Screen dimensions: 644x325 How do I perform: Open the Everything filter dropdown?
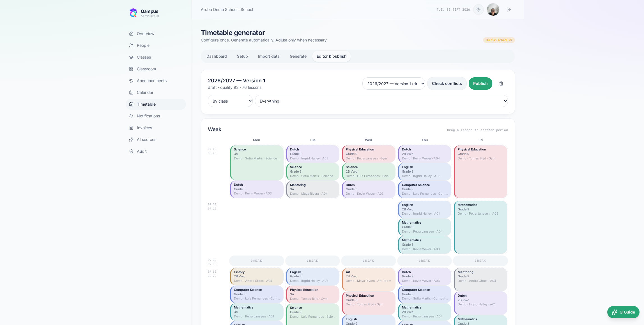point(381,101)
